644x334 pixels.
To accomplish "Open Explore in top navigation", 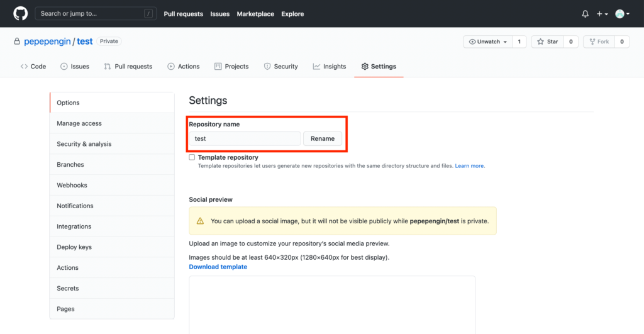I will click(292, 14).
